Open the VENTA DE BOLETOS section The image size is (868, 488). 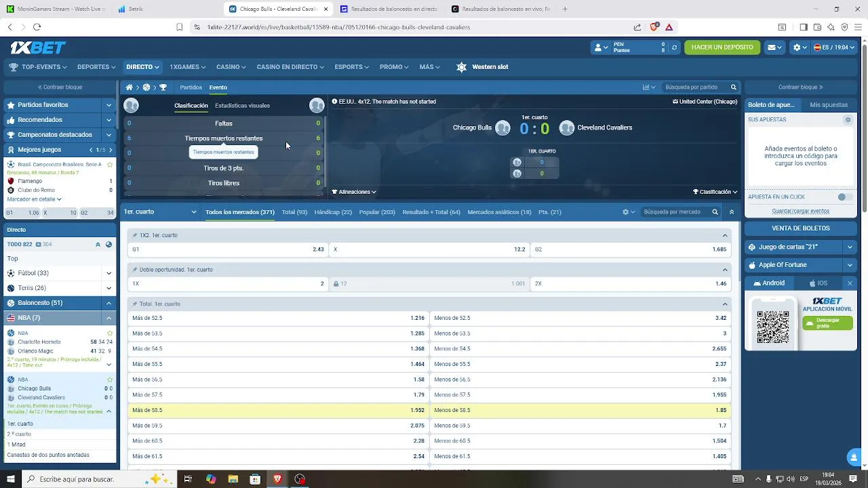[x=801, y=228]
